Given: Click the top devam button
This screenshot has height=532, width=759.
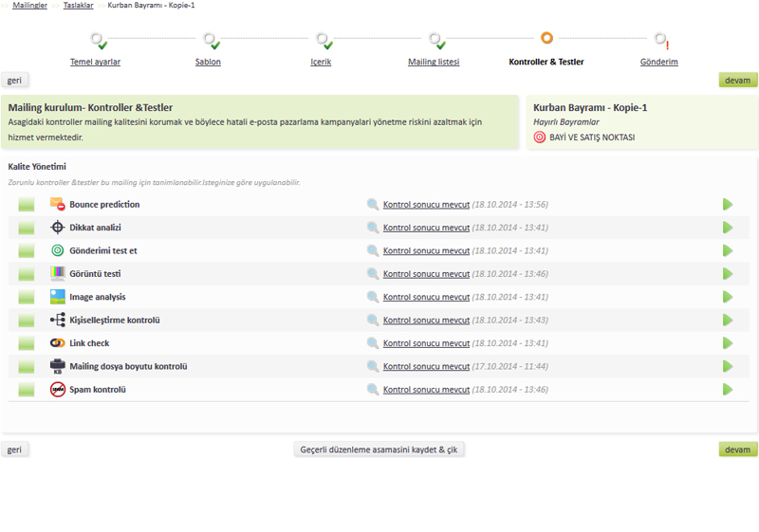Looking at the screenshot, I should coord(737,81).
